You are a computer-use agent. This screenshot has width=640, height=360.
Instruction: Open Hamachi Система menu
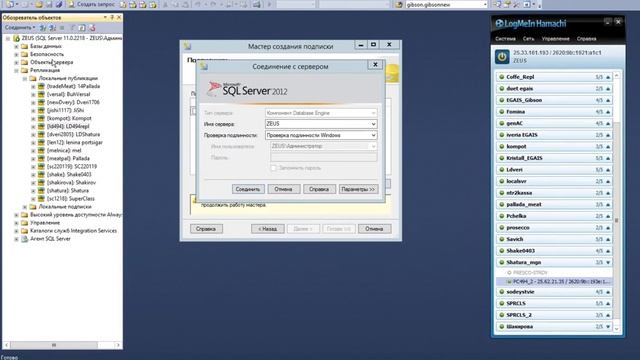pos(505,39)
